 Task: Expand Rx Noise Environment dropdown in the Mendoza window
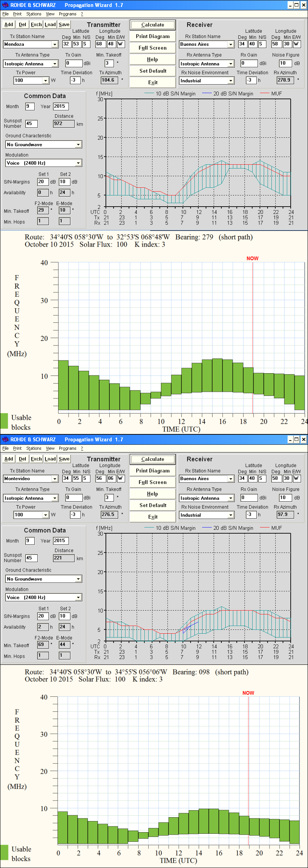click(231, 81)
